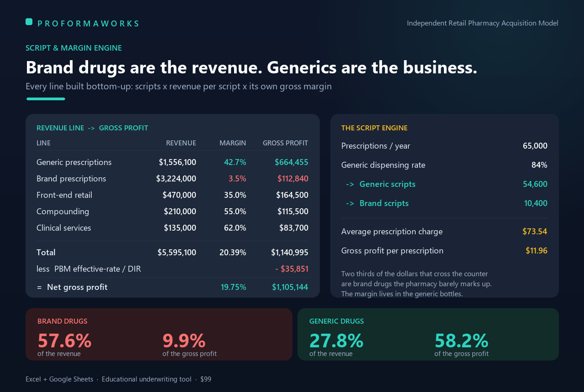Click the Brand scripts arrow row
This screenshot has width=584, height=392.
(x=444, y=203)
